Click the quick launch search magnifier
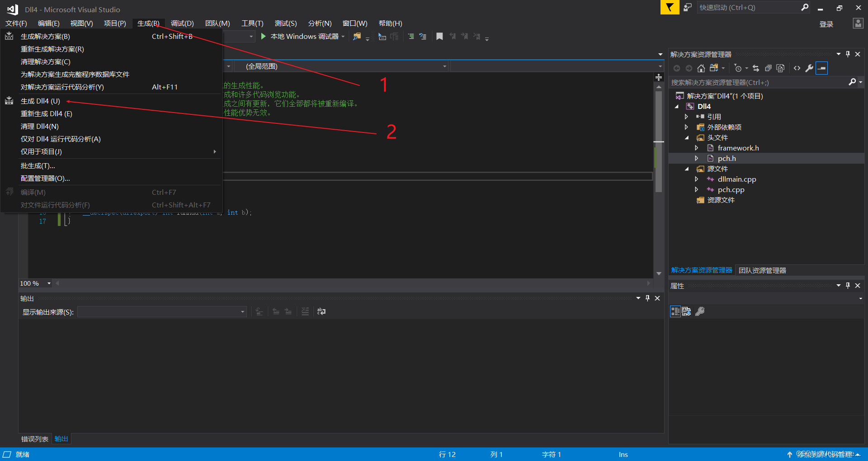The height and width of the screenshot is (461, 868). (x=805, y=7)
